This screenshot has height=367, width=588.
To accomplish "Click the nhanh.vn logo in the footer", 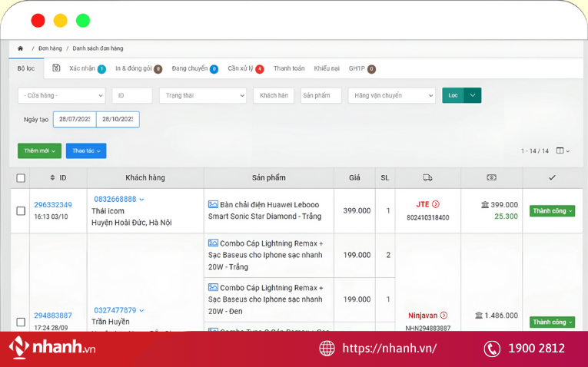I will [x=52, y=348].
